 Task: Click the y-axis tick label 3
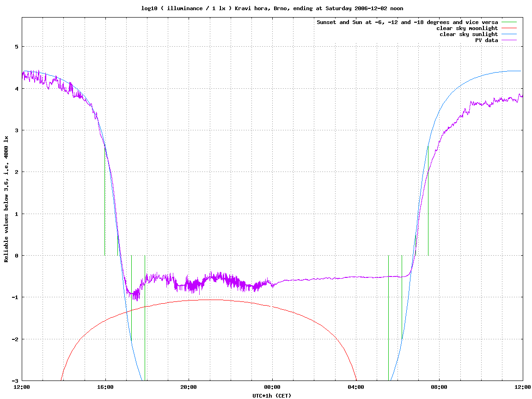pyautogui.click(x=16, y=130)
